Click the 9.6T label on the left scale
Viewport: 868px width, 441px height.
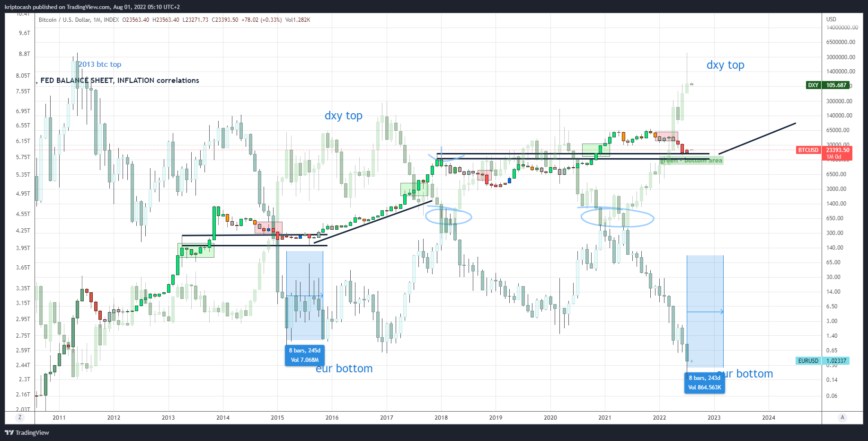pos(25,33)
